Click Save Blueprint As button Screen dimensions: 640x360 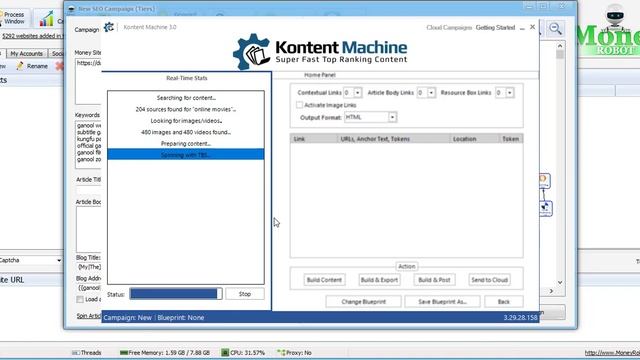click(442, 302)
